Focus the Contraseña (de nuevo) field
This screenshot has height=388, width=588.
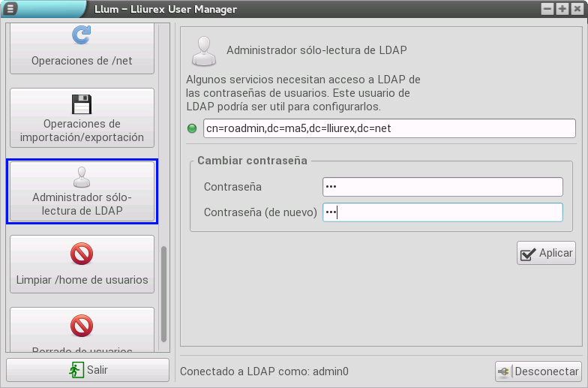coord(442,212)
